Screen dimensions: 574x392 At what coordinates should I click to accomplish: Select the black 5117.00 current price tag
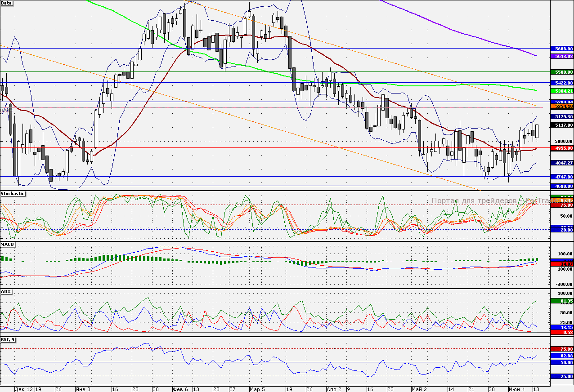(x=562, y=125)
